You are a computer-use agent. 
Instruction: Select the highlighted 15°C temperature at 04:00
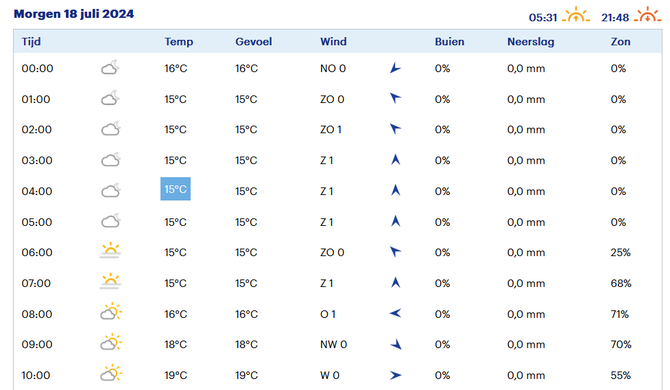click(x=176, y=189)
